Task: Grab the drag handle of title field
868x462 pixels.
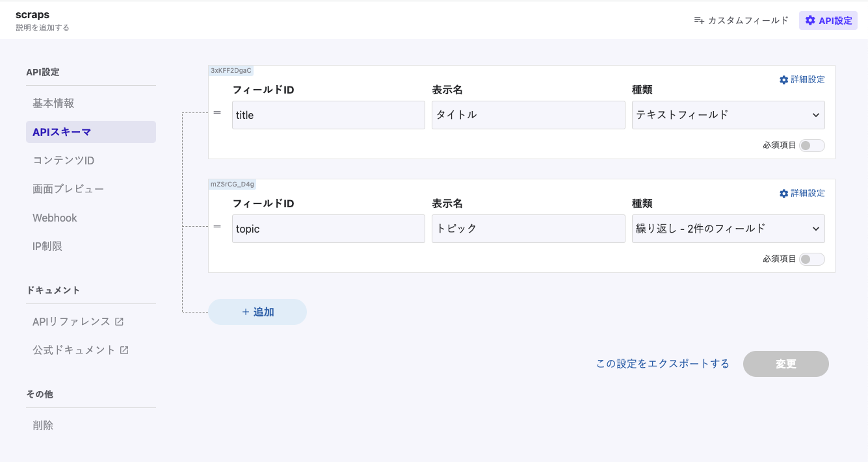Action: pos(217,113)
